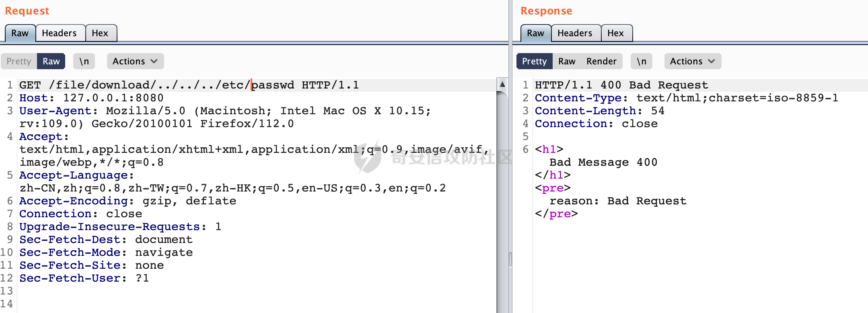Switch to the Response Headers tab

point(575,33)
